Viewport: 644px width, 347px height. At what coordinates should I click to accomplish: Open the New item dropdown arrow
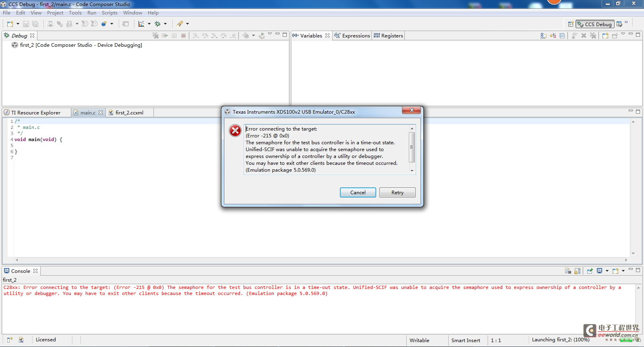18,24
